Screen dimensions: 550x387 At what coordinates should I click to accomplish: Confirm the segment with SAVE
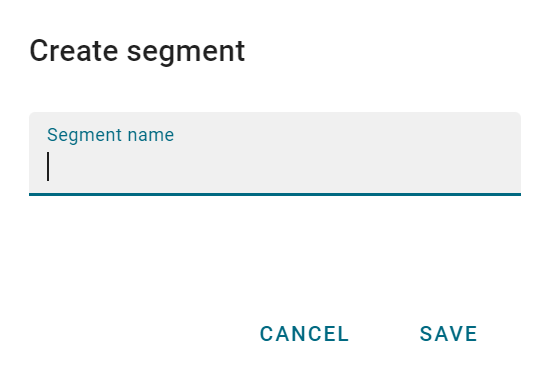(x=448, y=334)
